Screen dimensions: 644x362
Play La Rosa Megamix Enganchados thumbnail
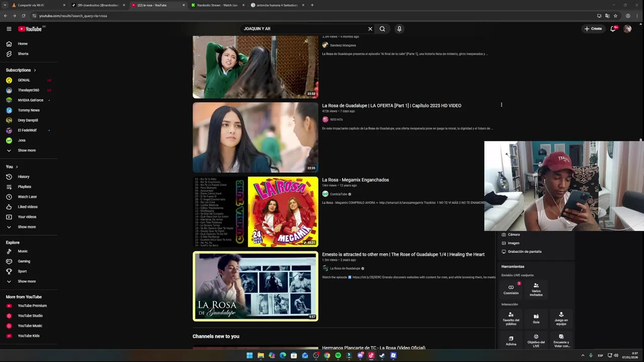[x=256, y=212]
